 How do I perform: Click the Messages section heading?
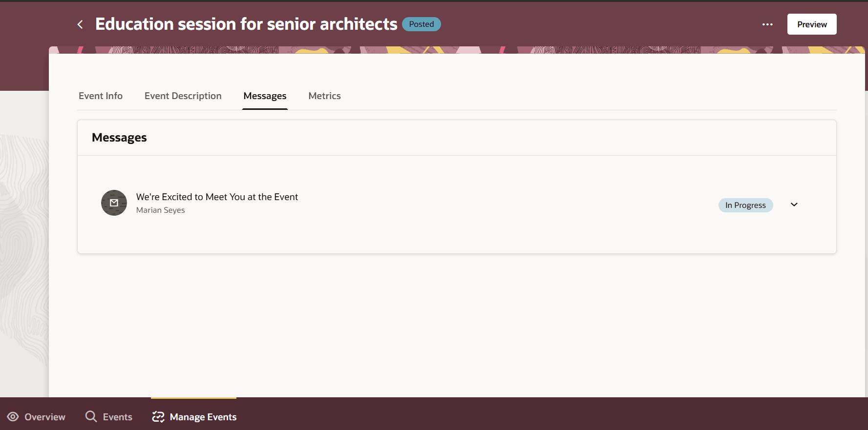119,138
